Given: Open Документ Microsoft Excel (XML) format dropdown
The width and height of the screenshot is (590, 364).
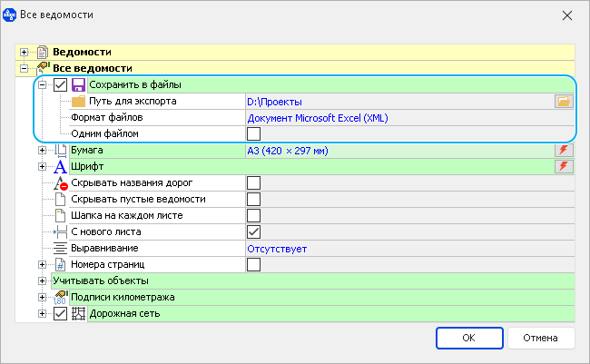Looking at the screenshot, I should (x=410, y=118).
